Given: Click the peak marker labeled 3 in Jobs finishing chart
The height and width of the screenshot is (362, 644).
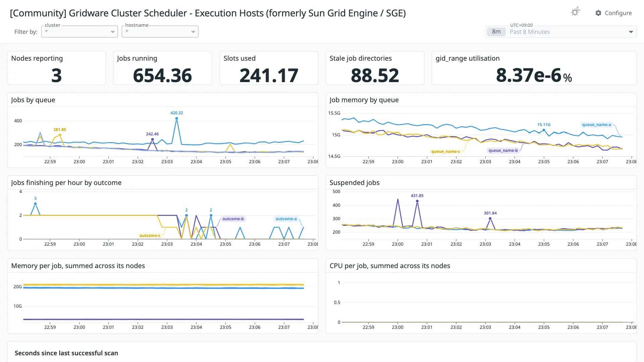Looking at the screenshot, I should (x=35, y=204).
